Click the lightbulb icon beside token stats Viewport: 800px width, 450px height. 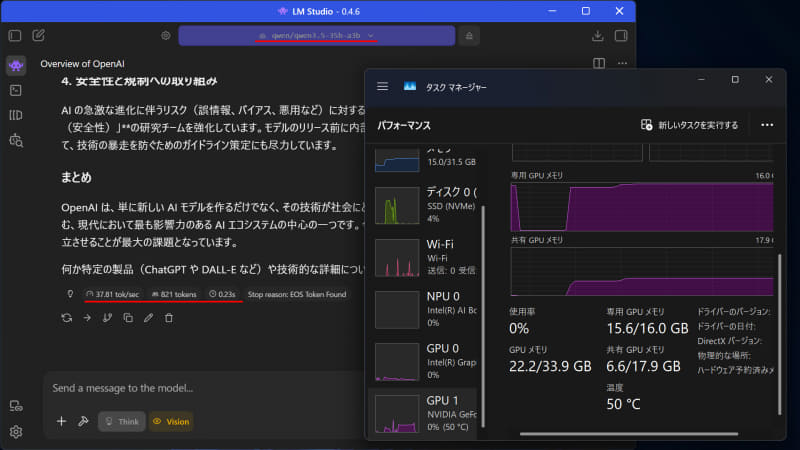[x=70, y=294]
